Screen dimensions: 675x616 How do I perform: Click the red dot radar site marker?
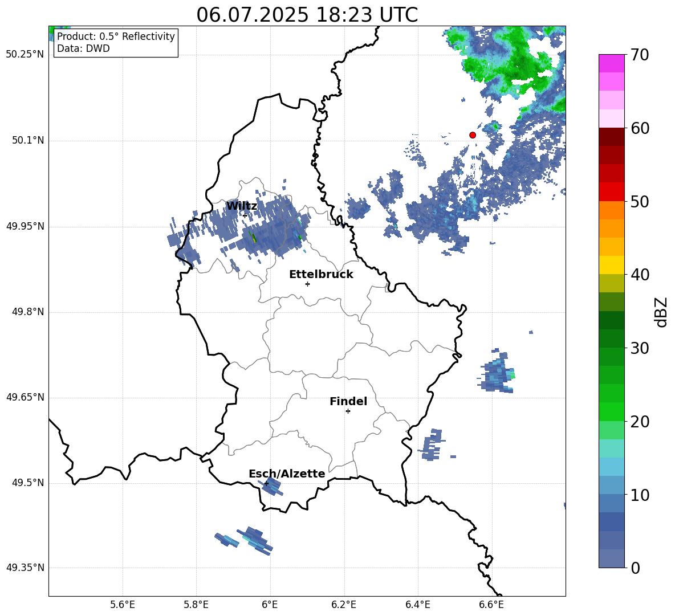coord(472,135)
